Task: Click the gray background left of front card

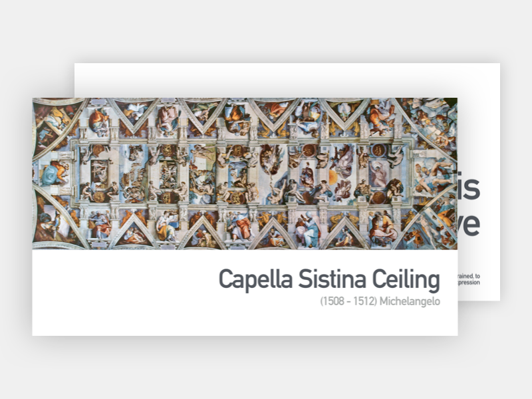Action: [x=16, y=213]
